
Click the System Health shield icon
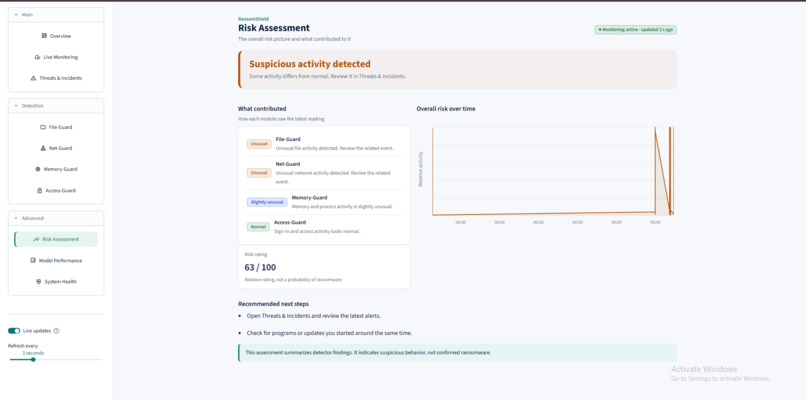(x=39, y=282)
